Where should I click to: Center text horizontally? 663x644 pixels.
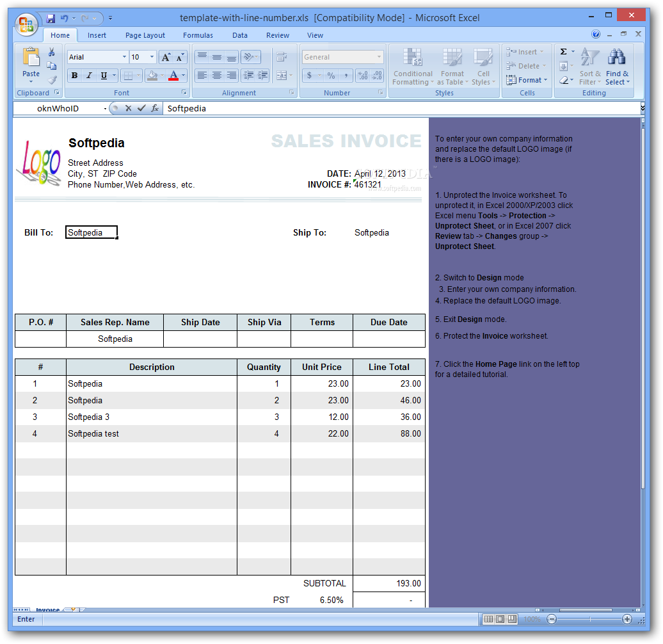pyautogui.click(x=216, y=76)
